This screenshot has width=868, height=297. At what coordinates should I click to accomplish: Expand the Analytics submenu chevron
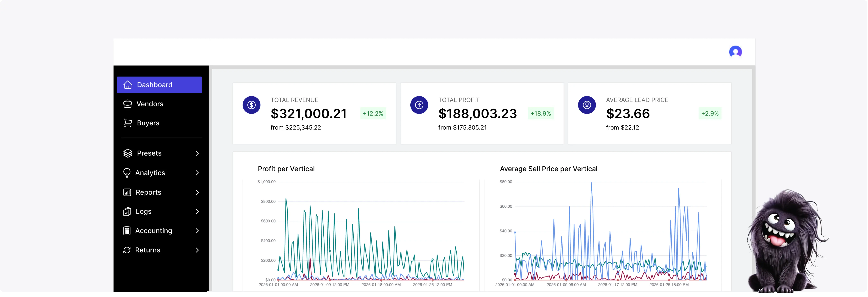click(197, 173)
